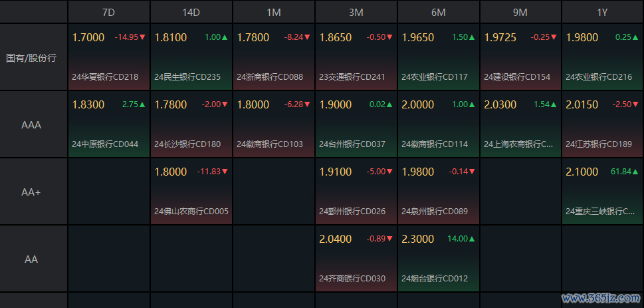This screenshot has width=644, height=308.
Task: Click the -11.83 change value
Action: click(209, 172)
